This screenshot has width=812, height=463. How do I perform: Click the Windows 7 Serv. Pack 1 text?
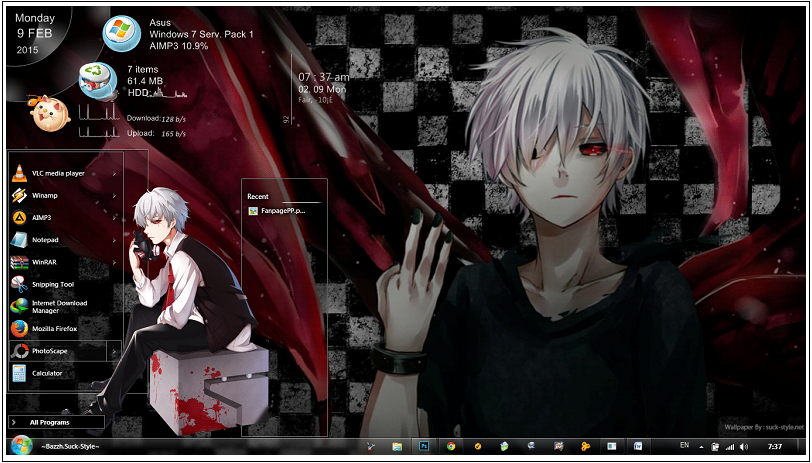click(x=201, y=34)
